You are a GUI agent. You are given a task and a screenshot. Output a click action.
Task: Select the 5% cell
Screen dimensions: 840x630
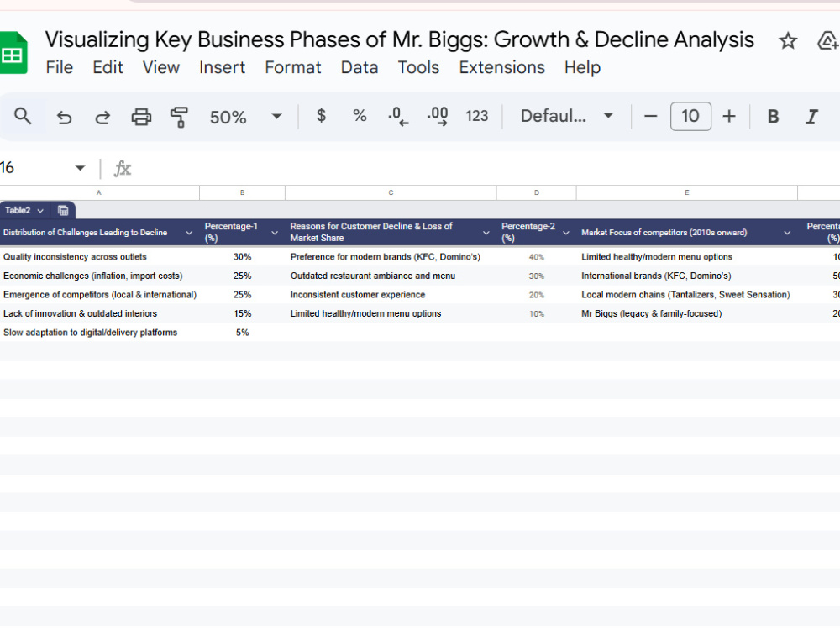click(242, 333)
